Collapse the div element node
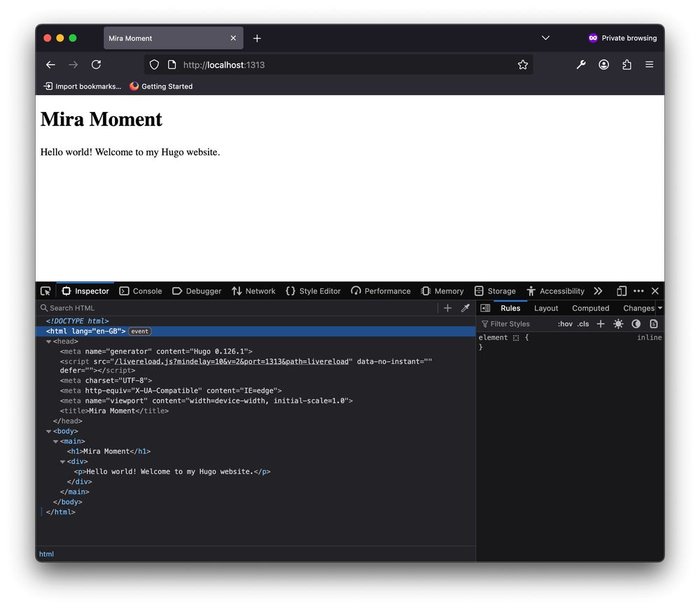 (62, 462)
